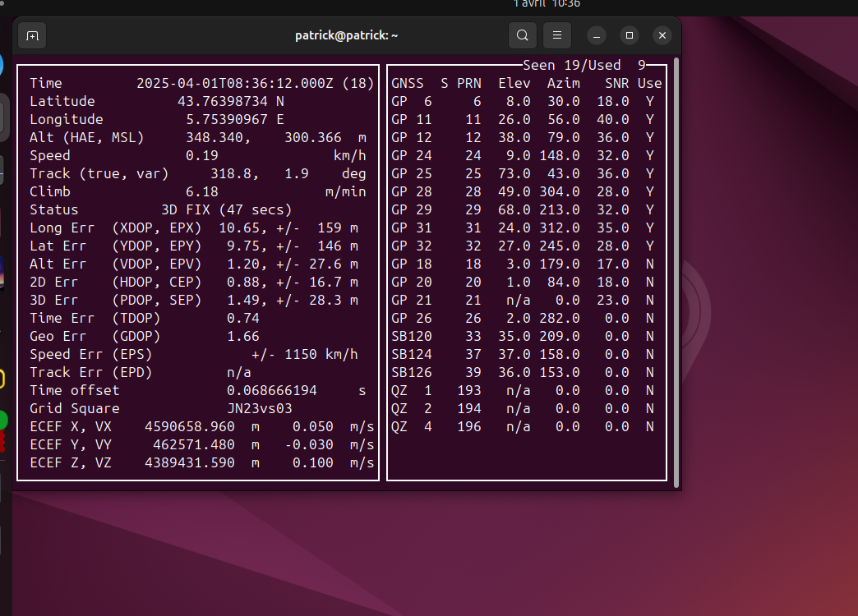Click the 3D Err (PDOP, SEP) label
Image resolution: width=858 pixels, height=616 pixels.
(x=115, y=300)
